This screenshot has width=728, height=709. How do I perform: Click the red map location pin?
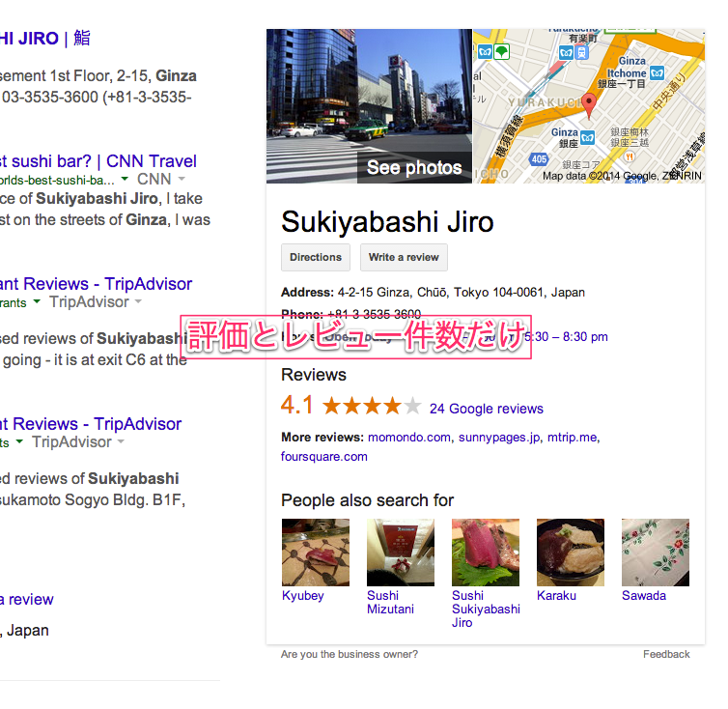[x=589, y=105]
